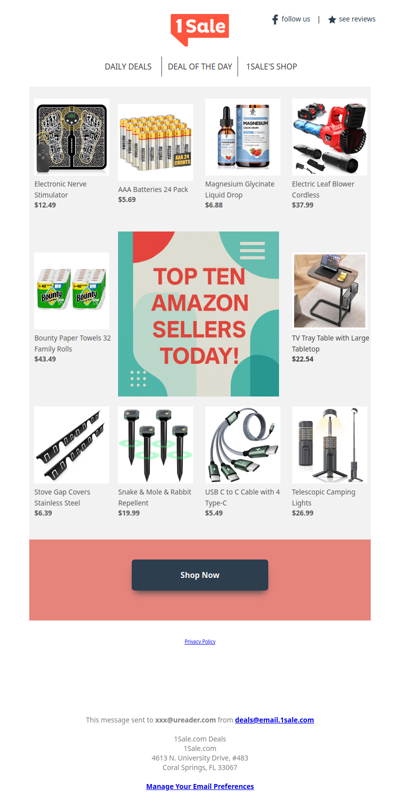Click Manage Your Email Preferences link
Viewport: 400px width, 805px height.
tap(200, 786)
